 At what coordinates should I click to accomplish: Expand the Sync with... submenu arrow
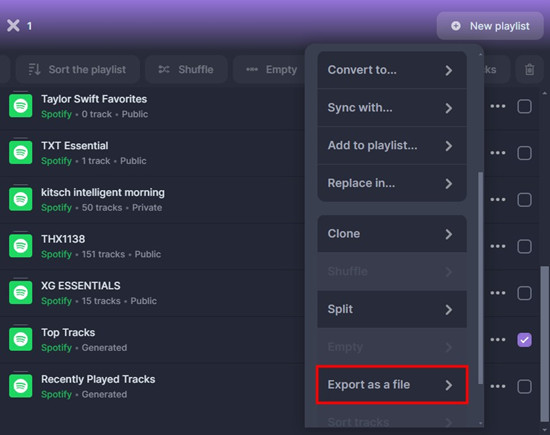pos(449,108)
